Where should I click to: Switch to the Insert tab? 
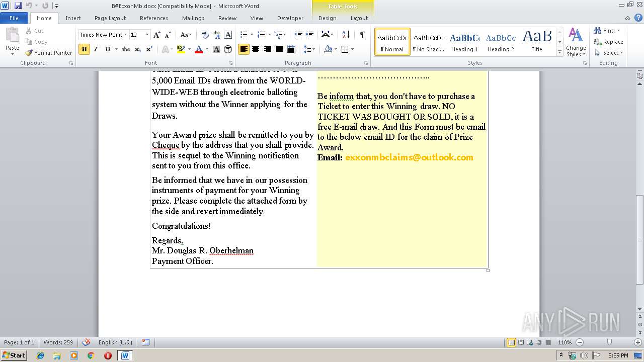coord(73,18)
